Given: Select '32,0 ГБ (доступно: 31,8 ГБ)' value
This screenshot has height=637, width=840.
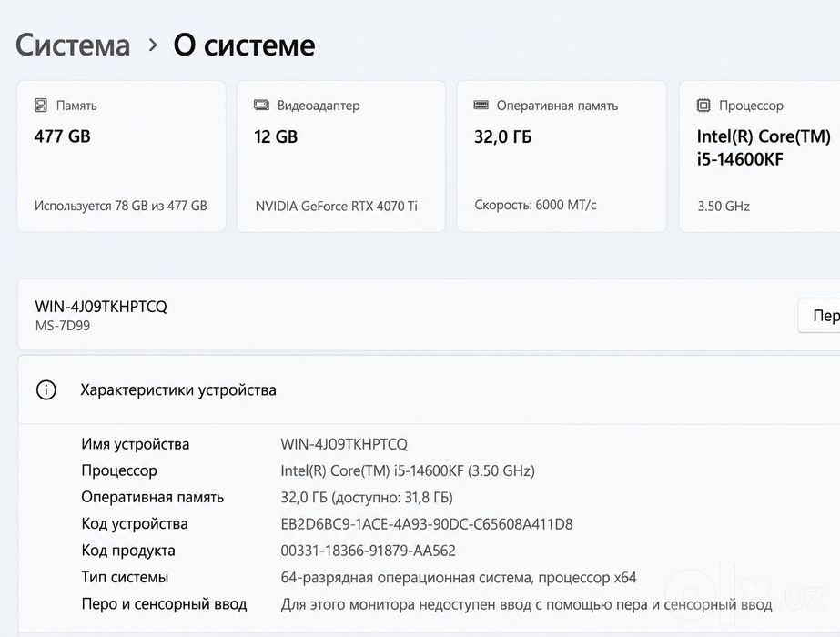Looking at the screenshot, I should (367, 498).
